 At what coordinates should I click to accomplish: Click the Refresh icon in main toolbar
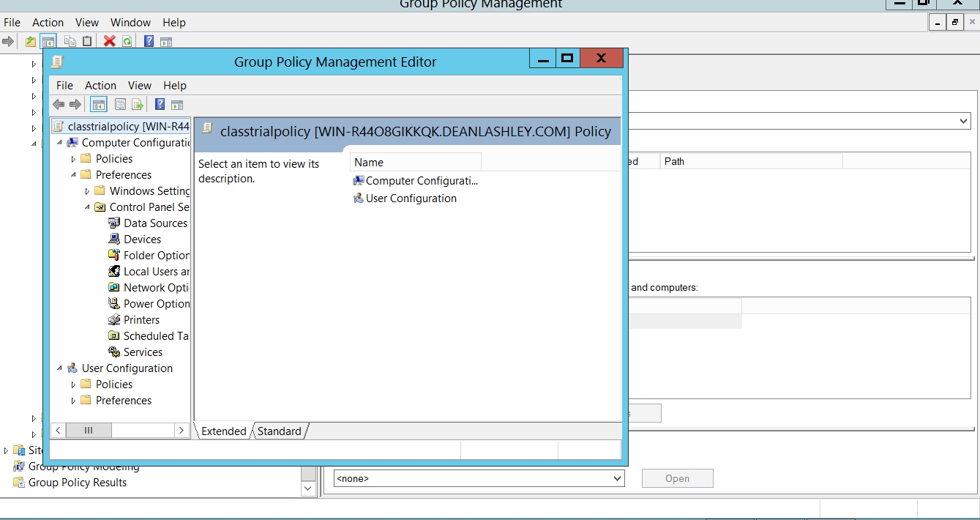click(127, 41)
